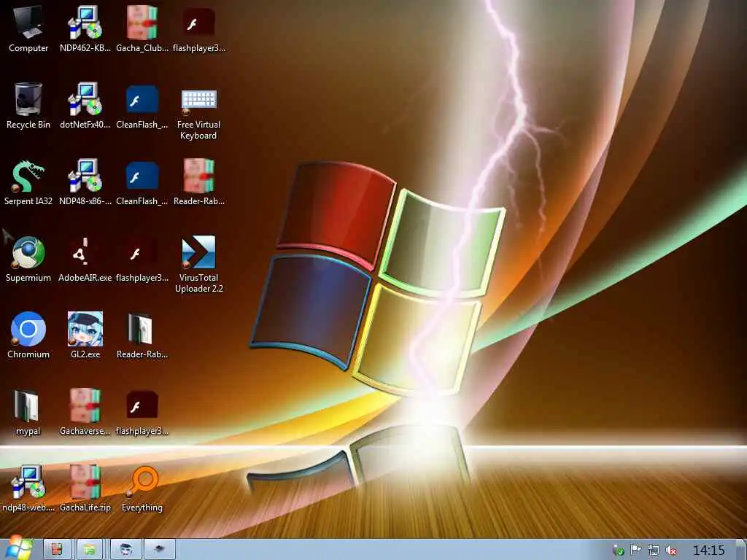Click the Safely Remove Hardware tray icon
The width and height of the screenshot is (747, 560).
click(x=619, y=551)
